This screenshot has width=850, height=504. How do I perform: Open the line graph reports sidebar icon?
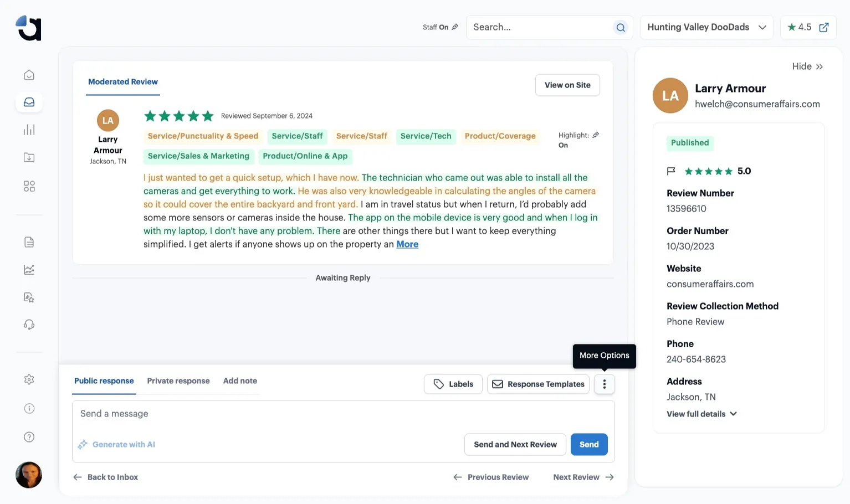[x=29, y=270]
